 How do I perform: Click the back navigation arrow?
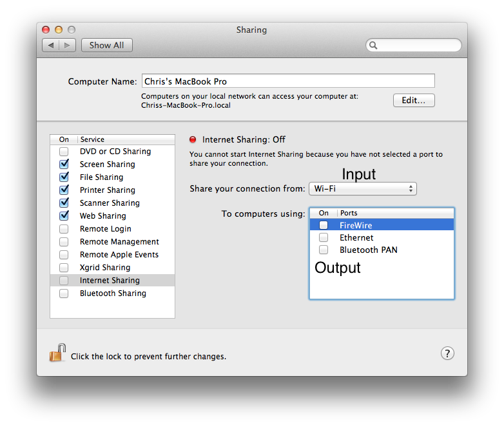tap(51, 45)
